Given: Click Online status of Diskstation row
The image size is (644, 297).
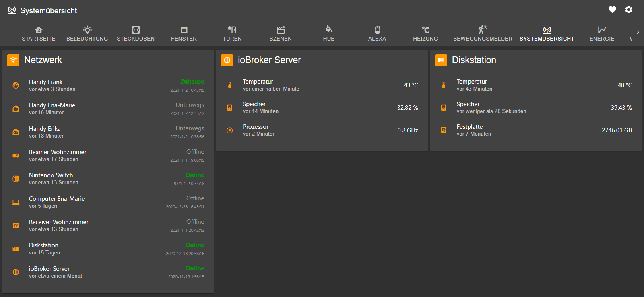Looking at the screenshot, I should click(195, 245).
